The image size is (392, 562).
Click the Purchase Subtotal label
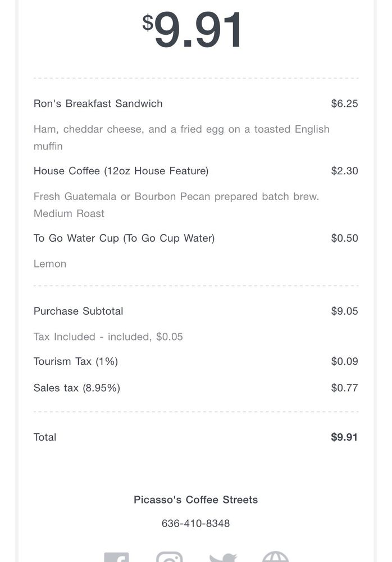(78, 311)
